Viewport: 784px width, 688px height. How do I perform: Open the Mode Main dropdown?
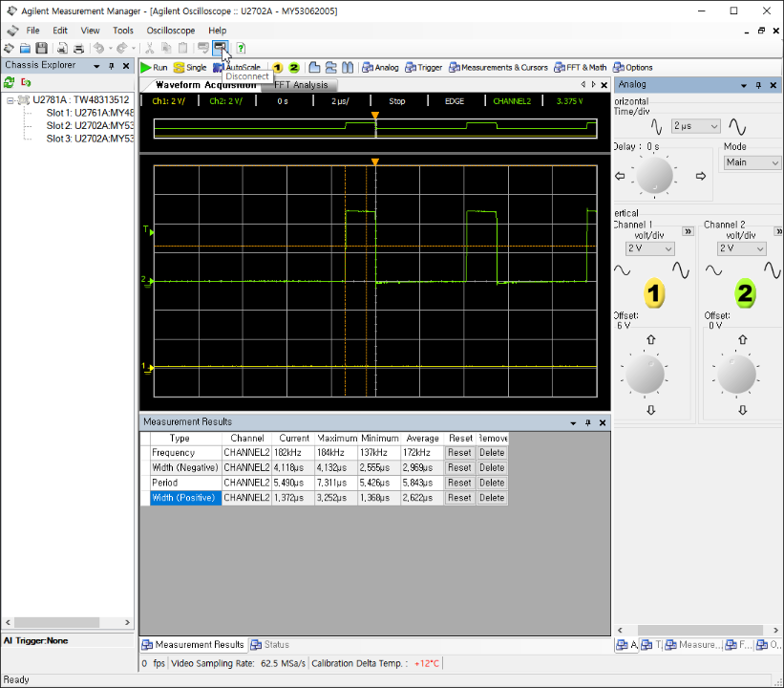[752, 162]
